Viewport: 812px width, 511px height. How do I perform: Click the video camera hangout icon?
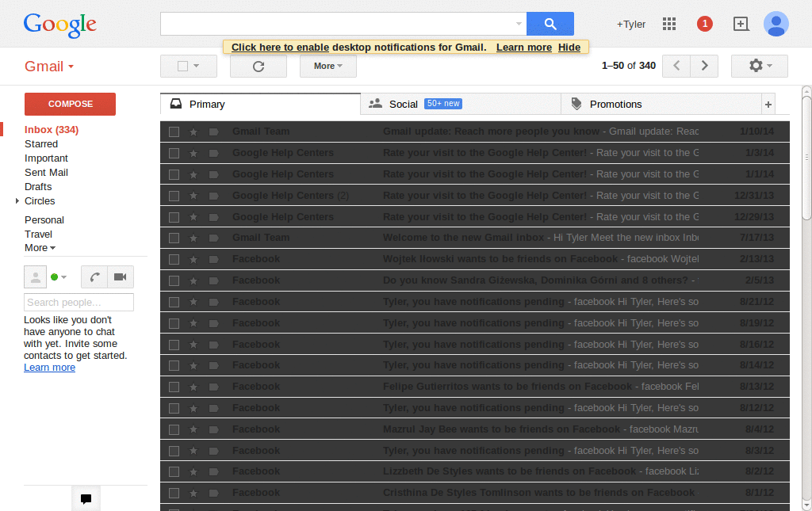[121, 277]
